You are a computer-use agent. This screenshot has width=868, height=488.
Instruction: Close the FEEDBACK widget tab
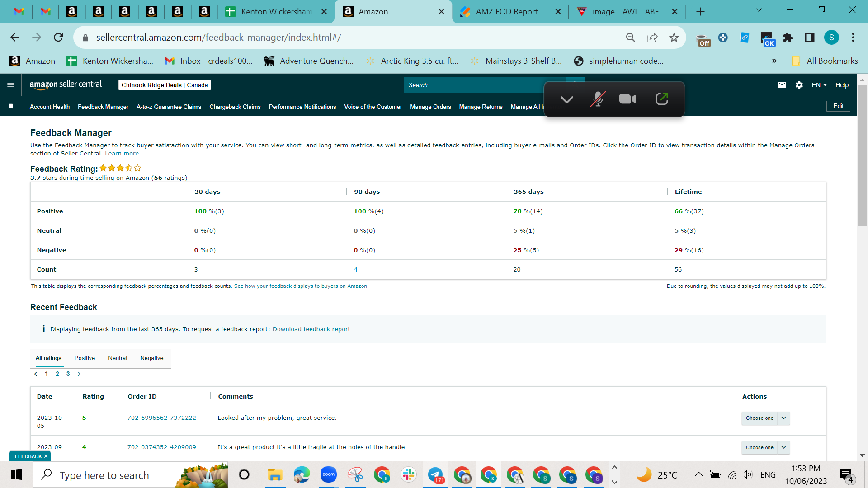46,456
